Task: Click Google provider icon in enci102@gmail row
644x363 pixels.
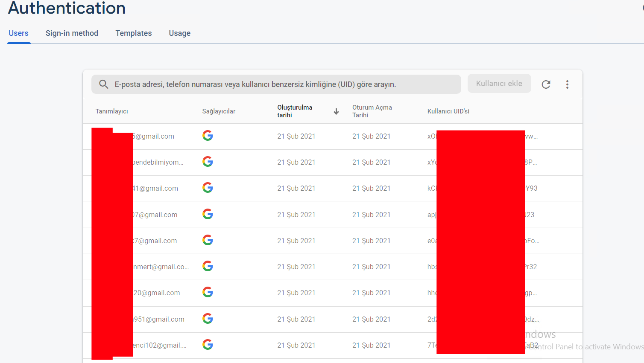Action: (x=208, y=345)
